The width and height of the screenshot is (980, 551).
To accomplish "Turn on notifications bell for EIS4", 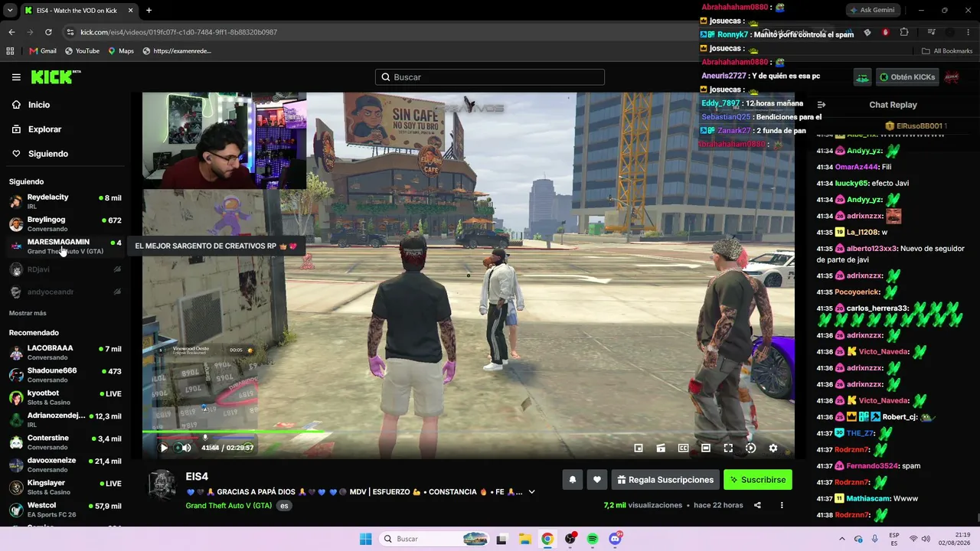I will pyautogui.click(x=572, y=480).
